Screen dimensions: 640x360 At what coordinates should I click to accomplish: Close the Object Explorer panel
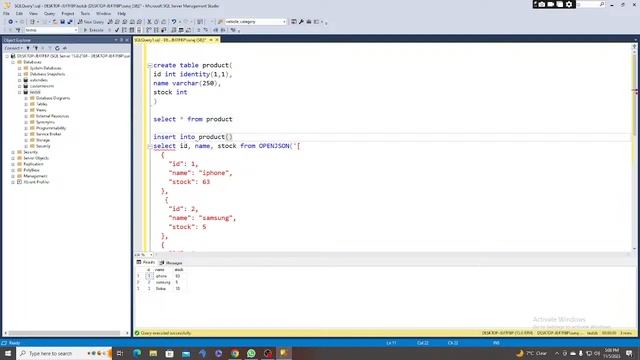(127, 40)
